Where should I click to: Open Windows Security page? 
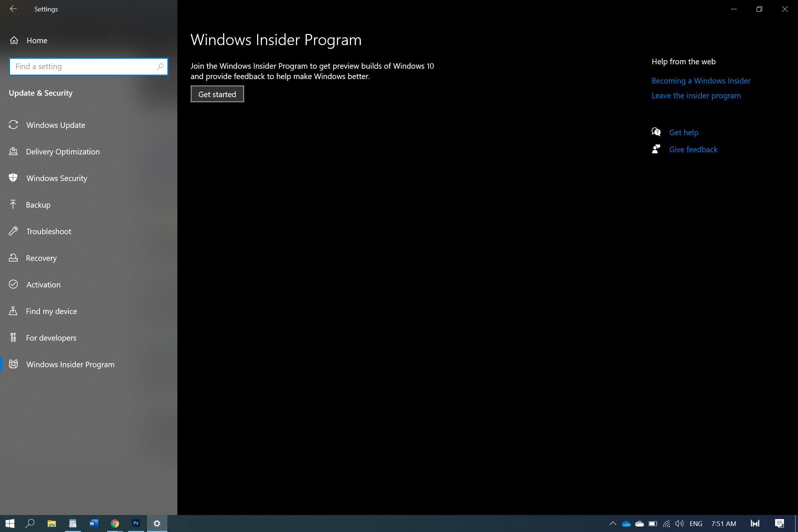(89, 178)
